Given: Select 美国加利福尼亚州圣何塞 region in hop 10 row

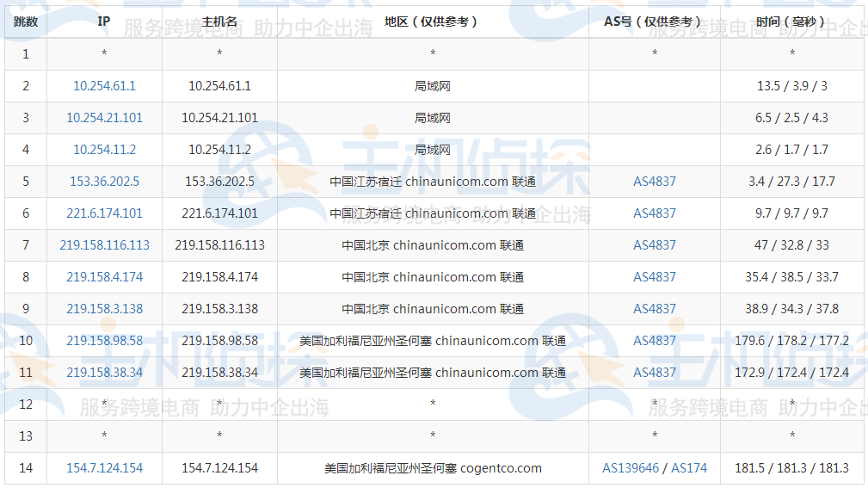Looking at the screenshot, I should (x=433, y=341).
